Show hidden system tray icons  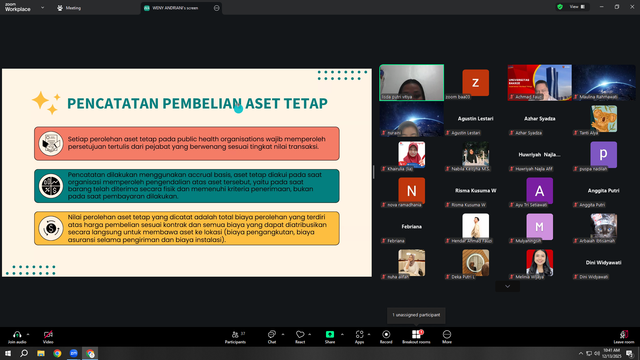tap(580, 353)
